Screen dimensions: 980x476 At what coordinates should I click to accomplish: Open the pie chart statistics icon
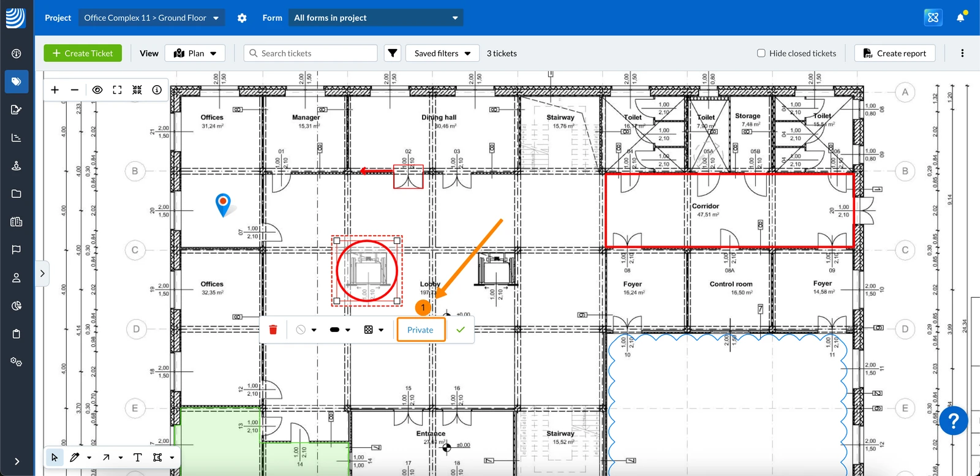coord(17,306)
